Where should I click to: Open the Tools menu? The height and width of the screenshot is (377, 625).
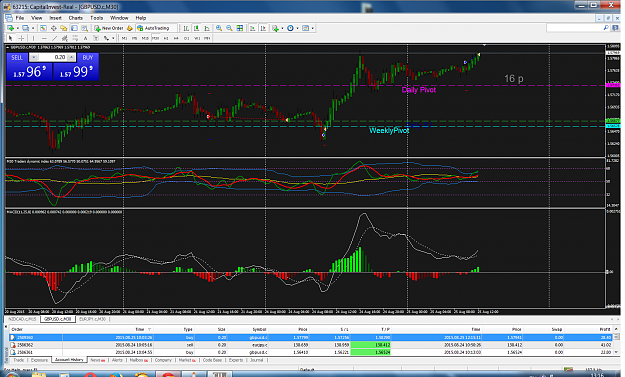tap(96, 18)
